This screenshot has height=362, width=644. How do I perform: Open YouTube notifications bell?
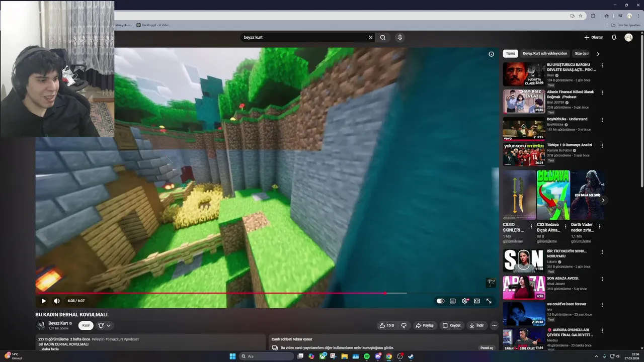coord(614,37)
